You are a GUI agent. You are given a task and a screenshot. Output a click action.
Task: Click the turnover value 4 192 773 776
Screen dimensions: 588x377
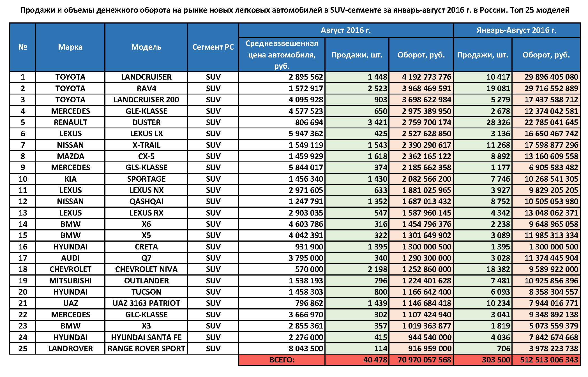click(x=421, y=77)
